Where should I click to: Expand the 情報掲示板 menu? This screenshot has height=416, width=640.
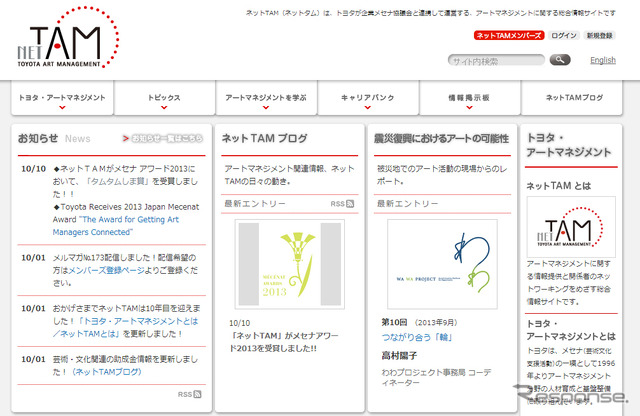pyautogui.click(x=469, y=98)
